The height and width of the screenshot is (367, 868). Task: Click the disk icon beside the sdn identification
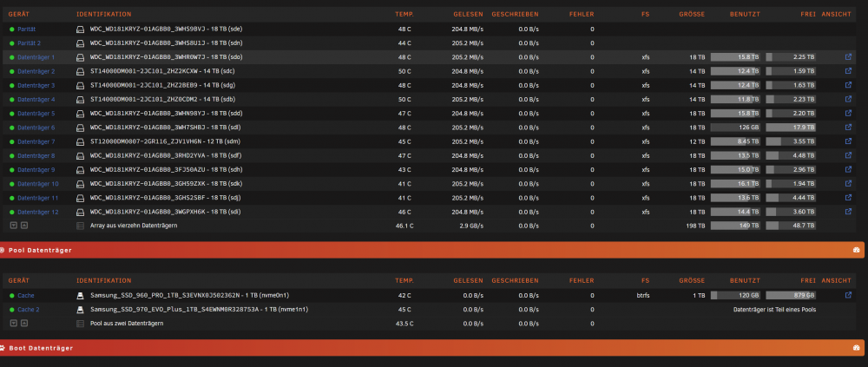[x=80, y=43]
